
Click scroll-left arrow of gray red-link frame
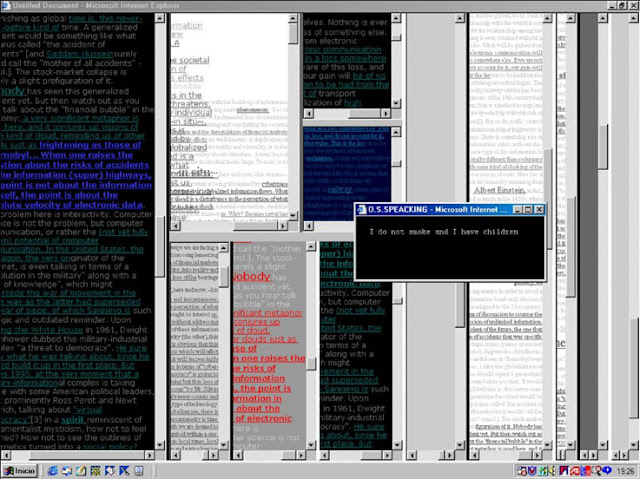tap(238, 455)
